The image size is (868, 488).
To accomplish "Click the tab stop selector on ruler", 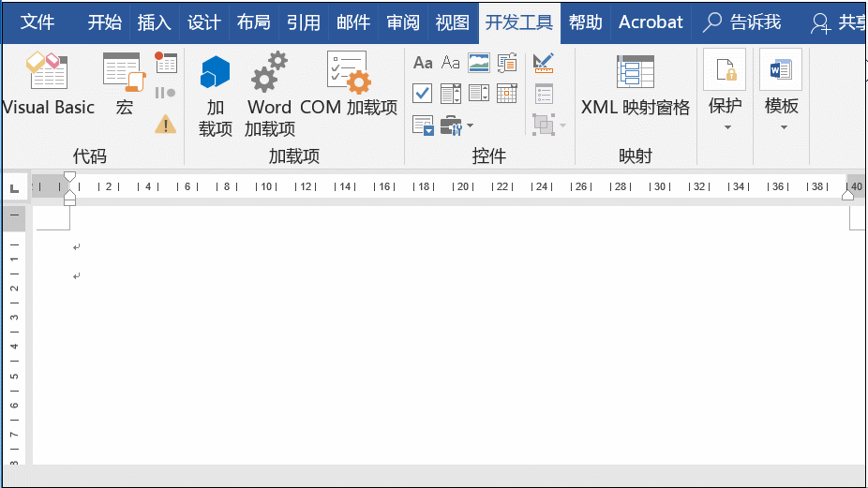I will tap(14, 189).
